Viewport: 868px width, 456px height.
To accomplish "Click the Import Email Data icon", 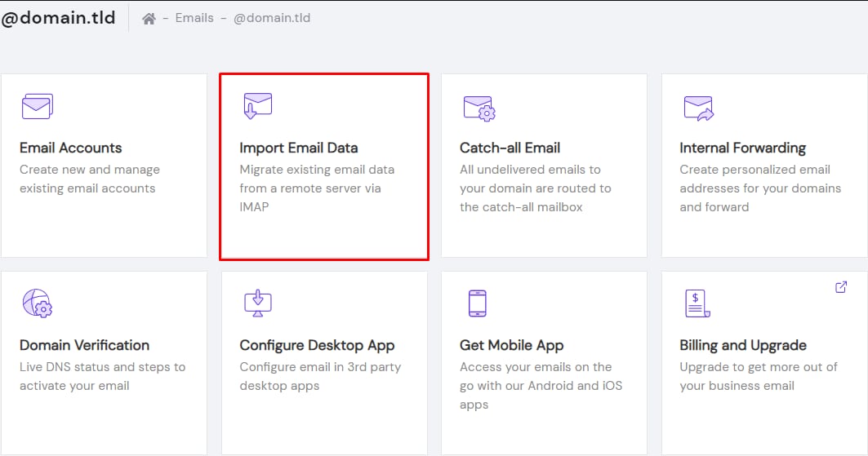I will point(257,107).
